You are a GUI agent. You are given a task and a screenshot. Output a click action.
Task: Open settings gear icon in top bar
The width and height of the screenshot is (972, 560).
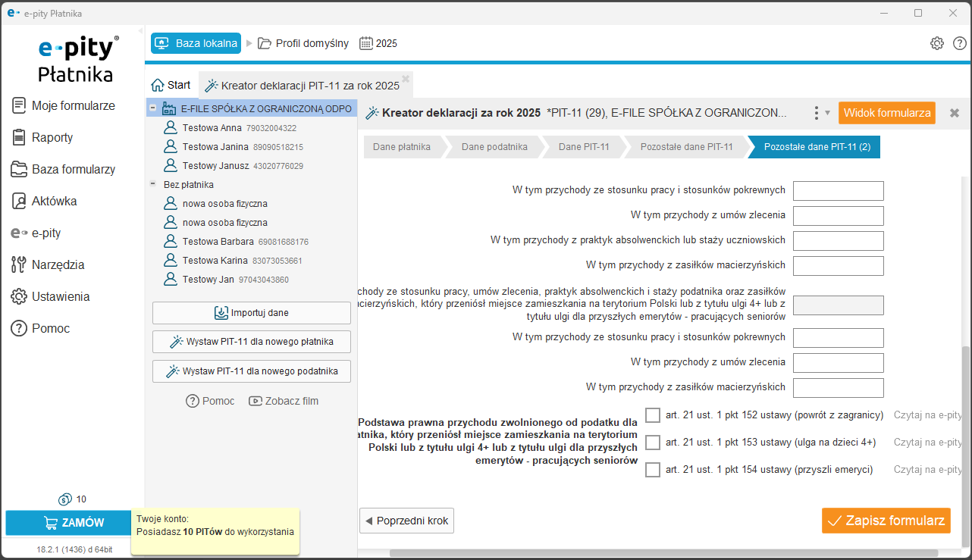click(x=936, y=43)
